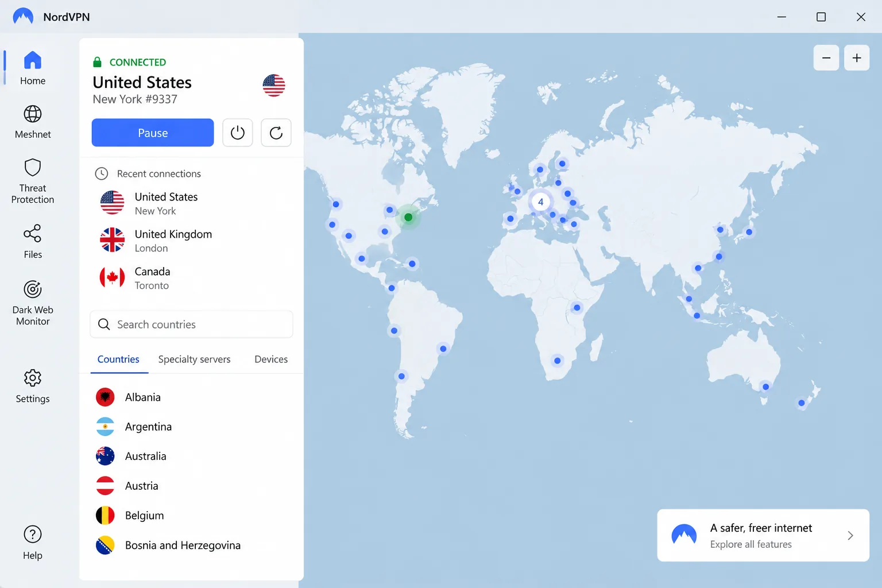Click the Search countries field
The width and height of the screenshot is (882, 588).
point(192,324)
